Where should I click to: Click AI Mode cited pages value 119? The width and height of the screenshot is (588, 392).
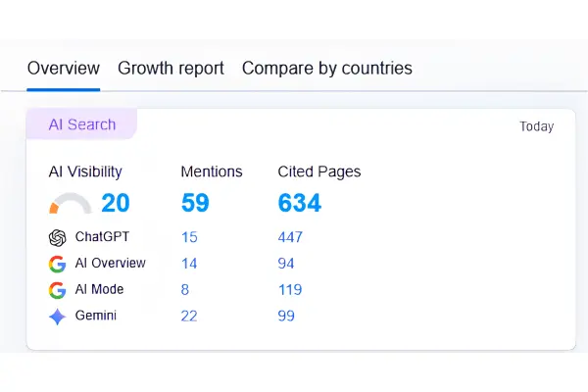pyautogui.click(x=290, y=290)
